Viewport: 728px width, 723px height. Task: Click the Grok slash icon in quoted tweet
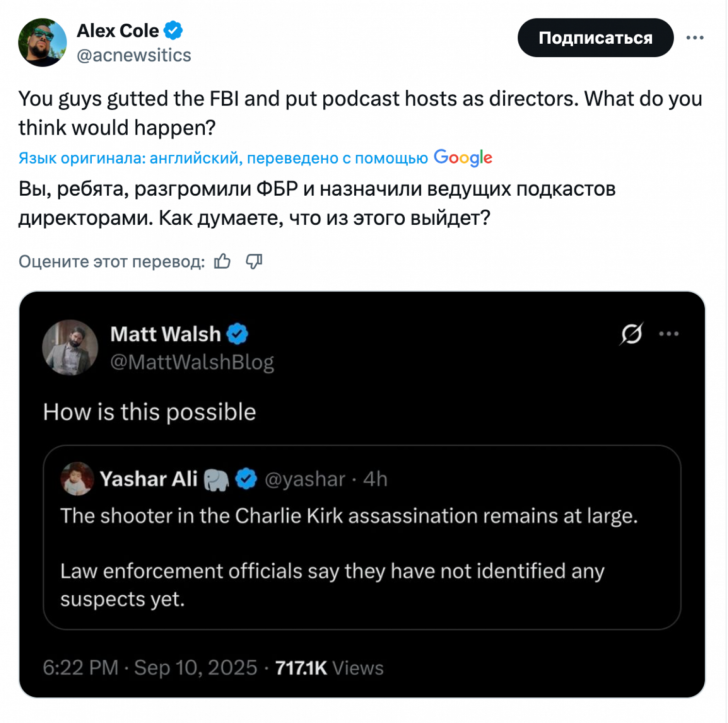click(632, 334)
